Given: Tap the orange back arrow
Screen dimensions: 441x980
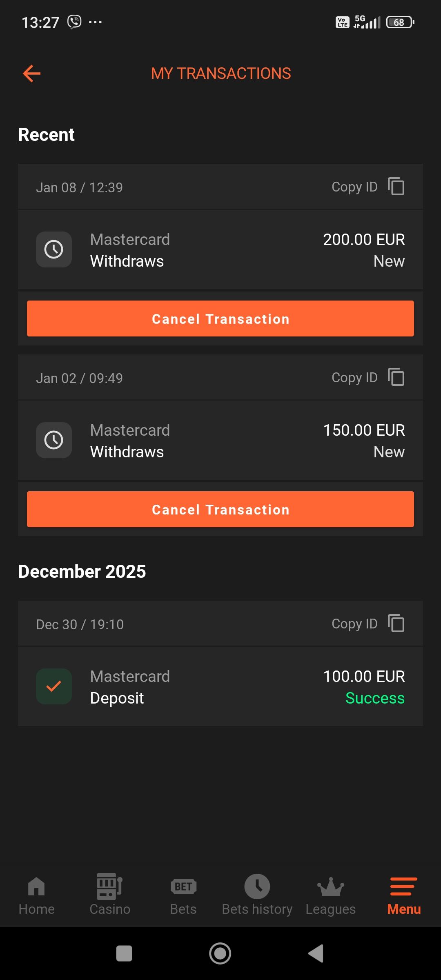Looking at the screenshot, I should pyautogui.click(x=32, y=73).
